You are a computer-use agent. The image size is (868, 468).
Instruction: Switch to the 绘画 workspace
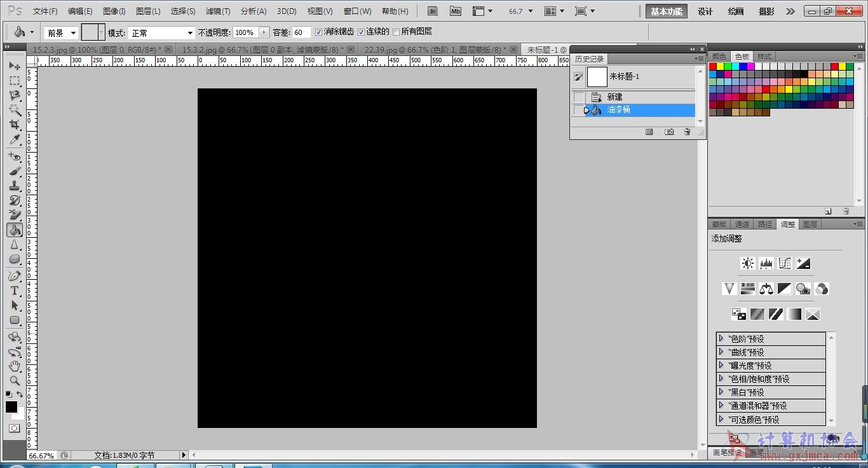[736, 11]
